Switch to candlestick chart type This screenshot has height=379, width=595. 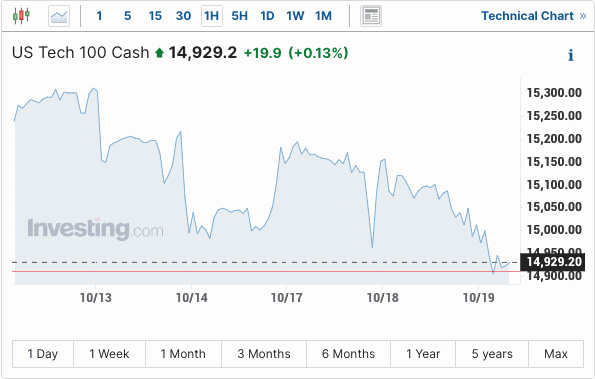pyautogui.click(x=21, y=16)
